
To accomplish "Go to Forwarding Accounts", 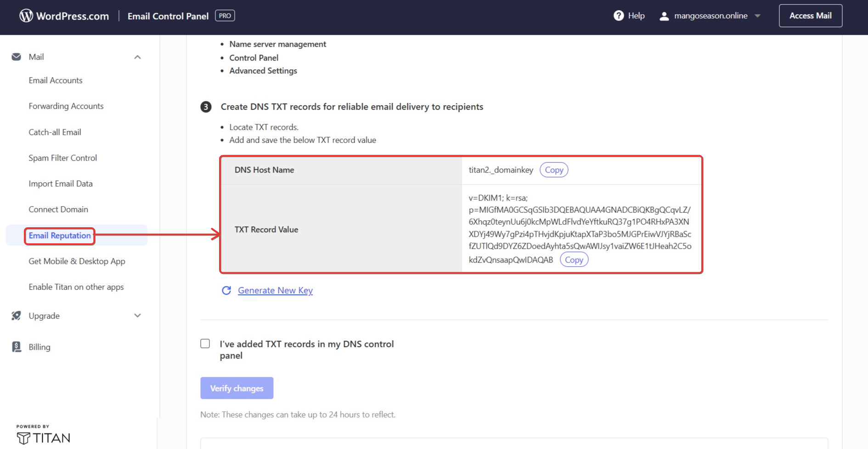I will pos(66,106).
